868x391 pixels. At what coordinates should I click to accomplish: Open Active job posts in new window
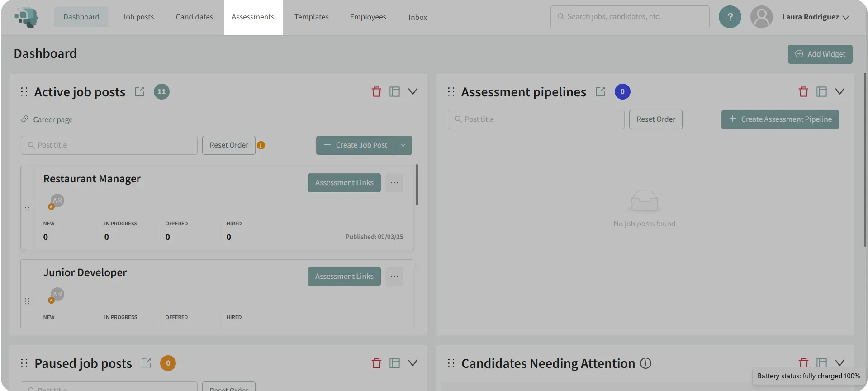click(x=139, y=91)
